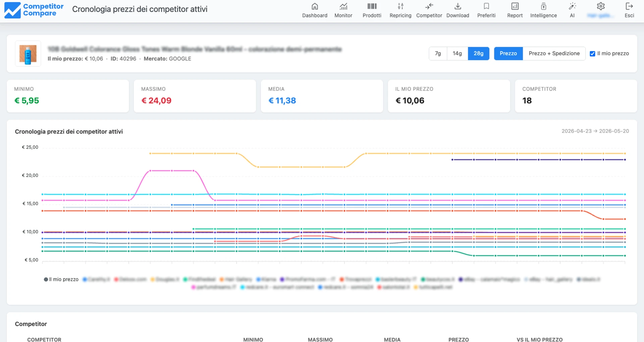Switch to Prezzo + Spedizione view

tap(554, 53)
